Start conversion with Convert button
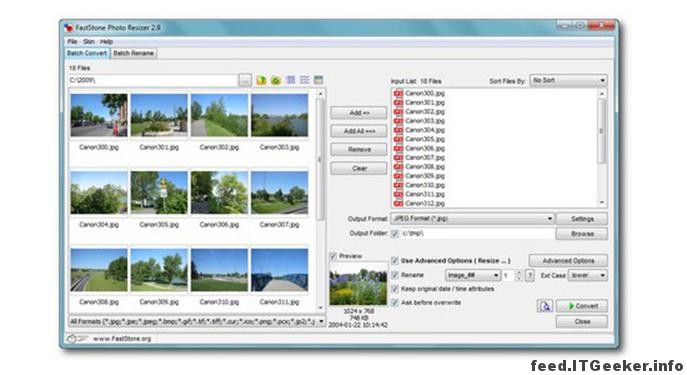 582,306
